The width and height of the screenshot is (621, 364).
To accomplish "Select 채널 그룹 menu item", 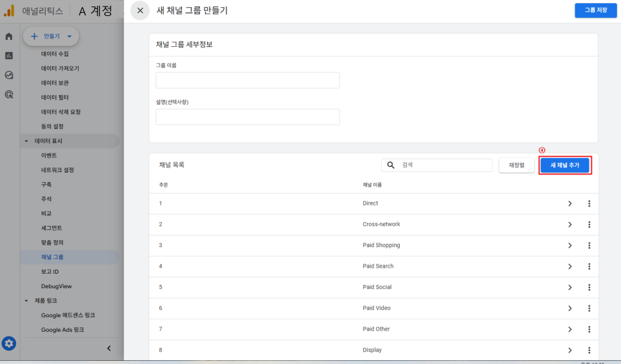I will tap(52, 257).
